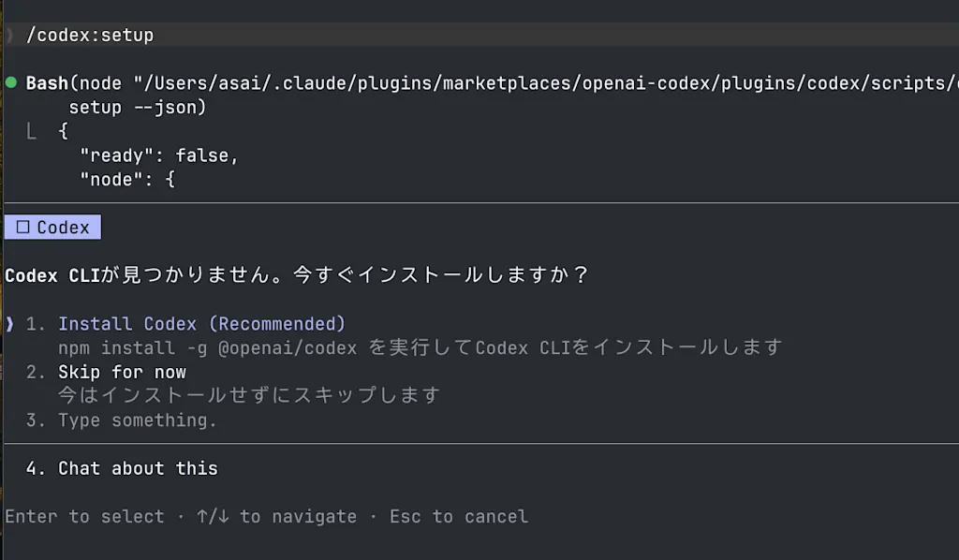Open the Chat about this option
959x560 pixels.
coord(138,469)
